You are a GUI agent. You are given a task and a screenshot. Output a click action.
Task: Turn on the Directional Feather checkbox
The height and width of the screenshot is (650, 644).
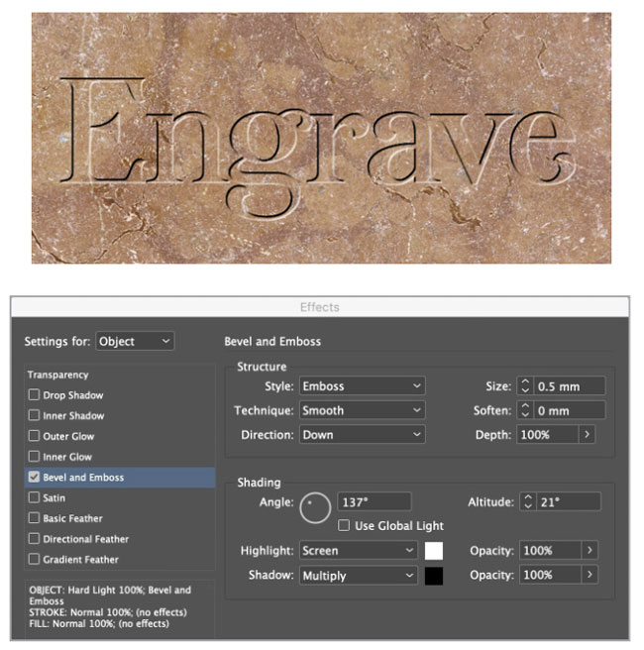[34, 538]
